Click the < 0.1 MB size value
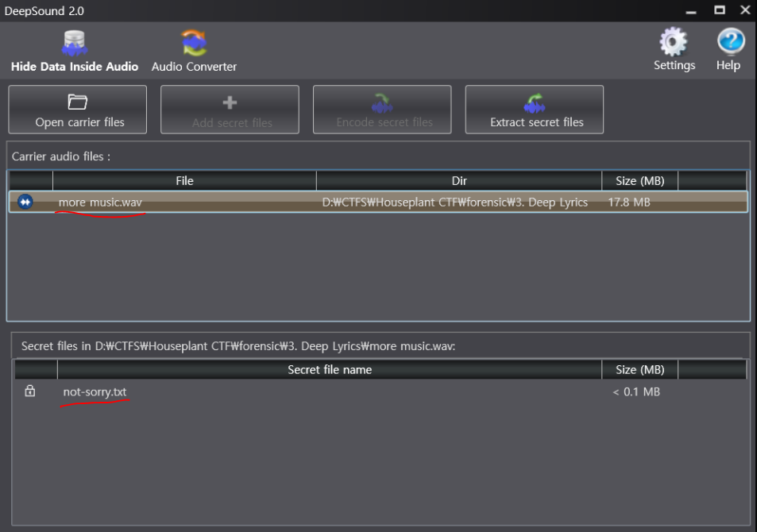 click(x=636, y=391)
